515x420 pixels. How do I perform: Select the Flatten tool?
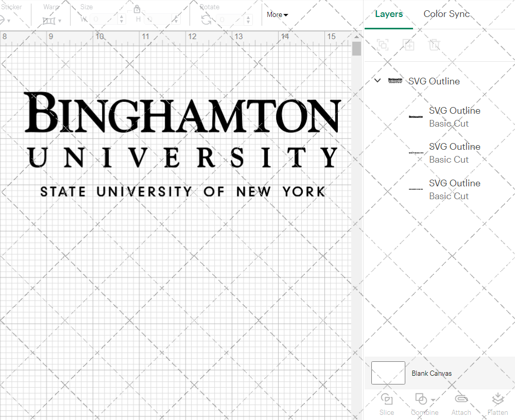(x=497, y=402)
